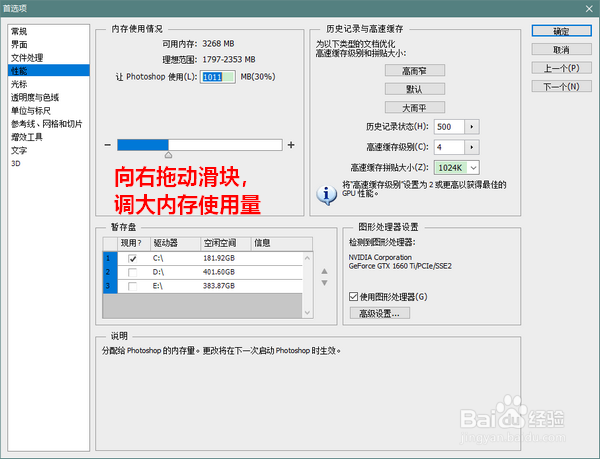Enable the D:\ scratch disk checkbox

(132, 272)
